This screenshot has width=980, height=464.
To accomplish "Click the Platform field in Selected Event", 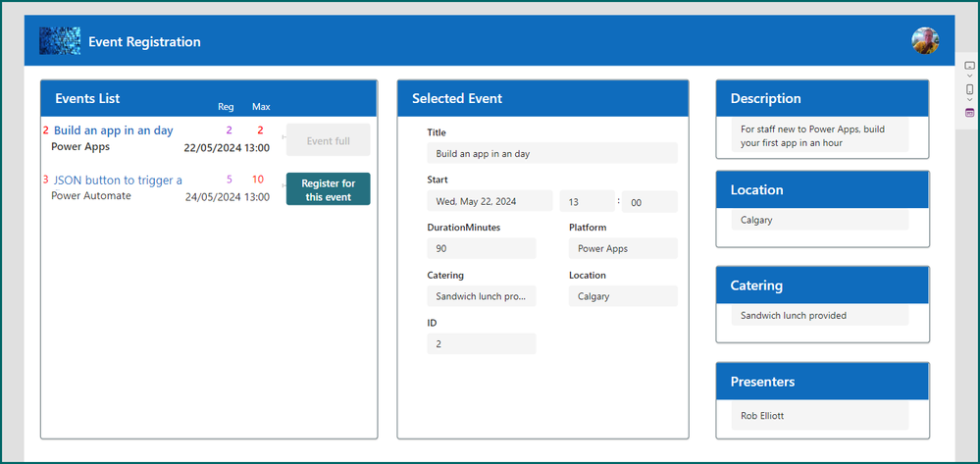I will click(x=623, y=248).
